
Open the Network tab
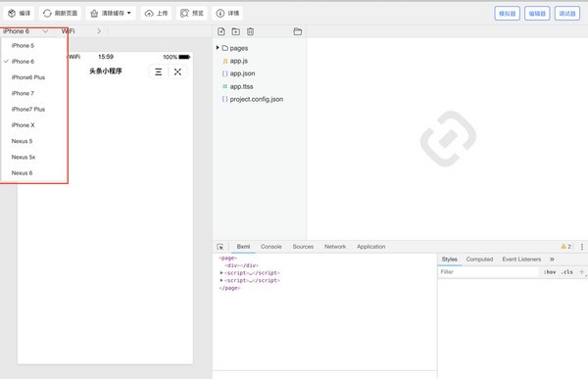pyautogui.click(x=335, y=247)
